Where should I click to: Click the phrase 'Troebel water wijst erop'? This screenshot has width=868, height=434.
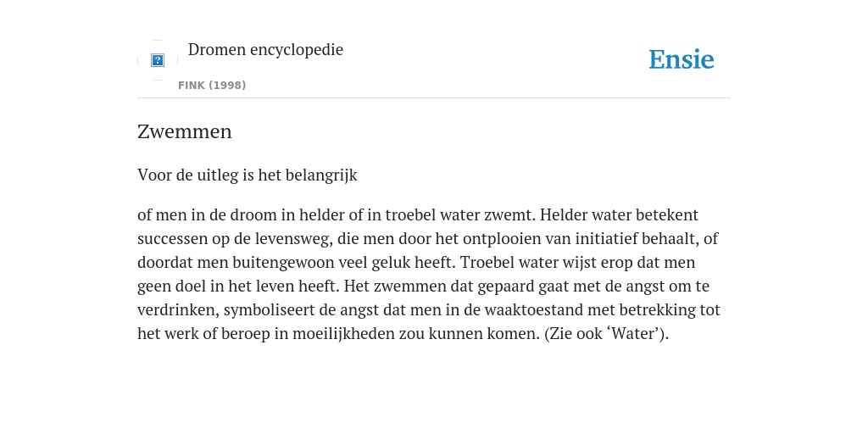click(x=547, y=263)
